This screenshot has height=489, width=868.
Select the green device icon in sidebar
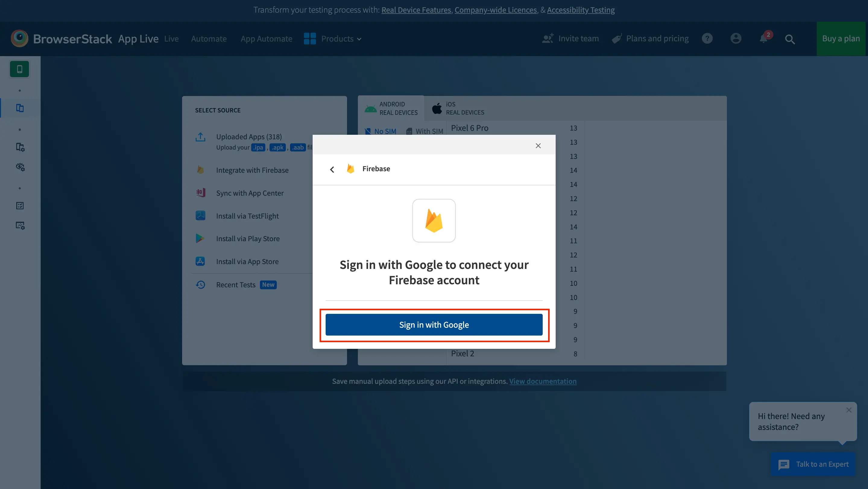click(x=20, y=69)
